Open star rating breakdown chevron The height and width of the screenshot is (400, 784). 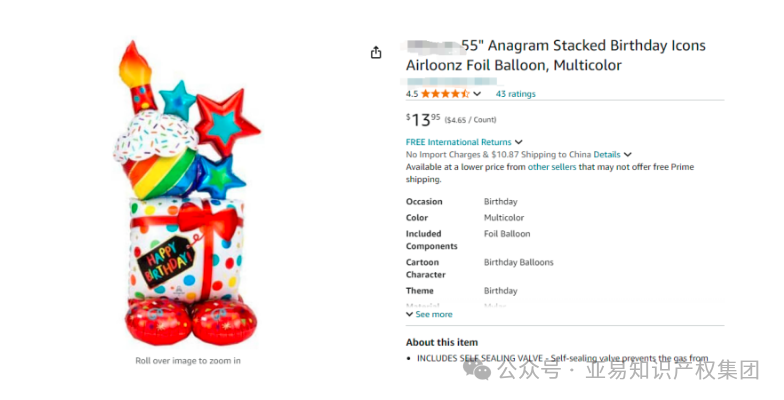coord(477,94)
